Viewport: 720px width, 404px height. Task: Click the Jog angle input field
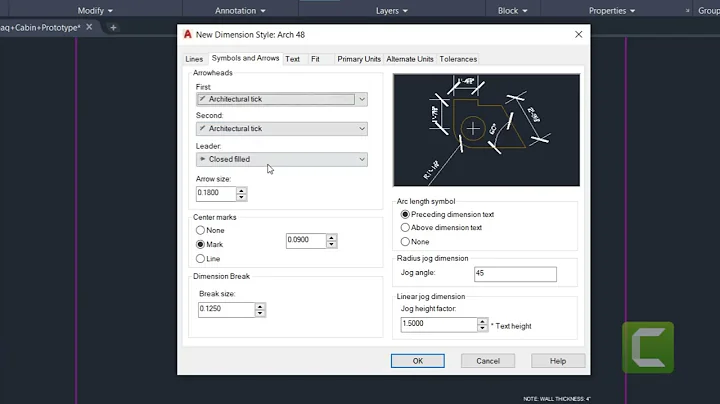coord(515,274)
